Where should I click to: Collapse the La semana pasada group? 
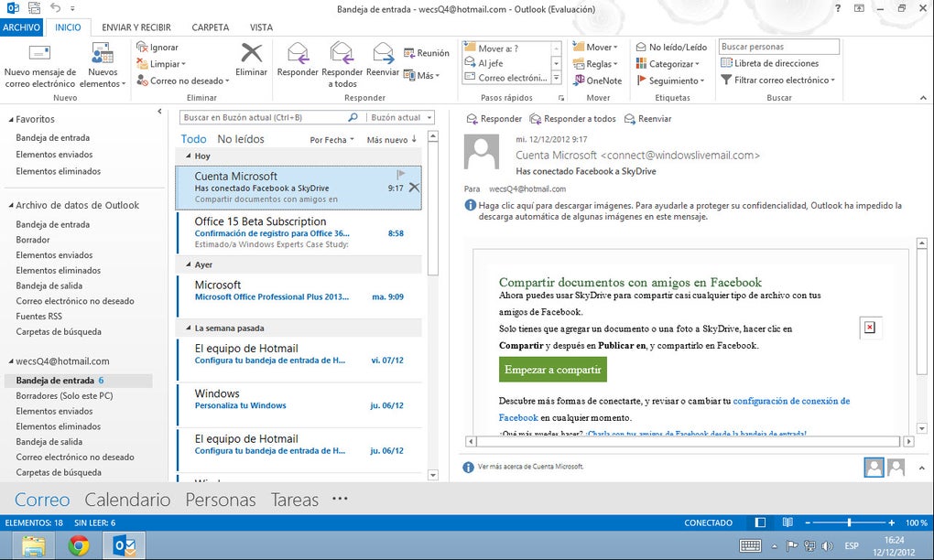click(x=189, y=328)
